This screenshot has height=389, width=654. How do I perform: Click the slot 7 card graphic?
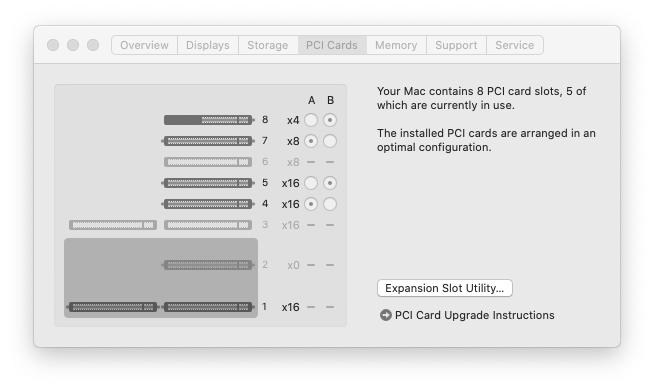click(x=208, y=141)
